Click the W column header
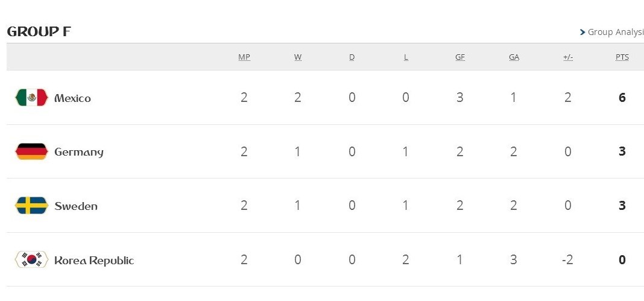644x301 pixels. 298,57
